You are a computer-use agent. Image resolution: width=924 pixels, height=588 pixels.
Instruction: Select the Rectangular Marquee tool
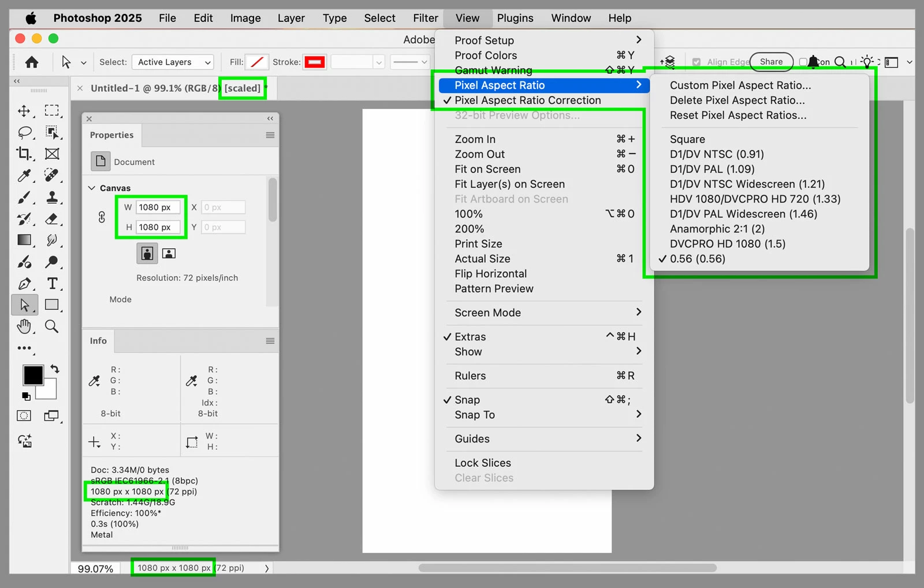52,111
